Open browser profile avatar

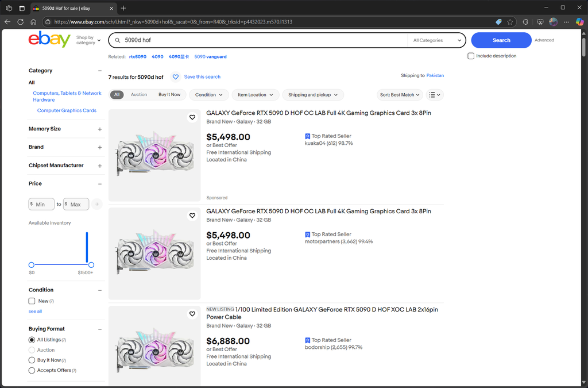tap(553, 22)
